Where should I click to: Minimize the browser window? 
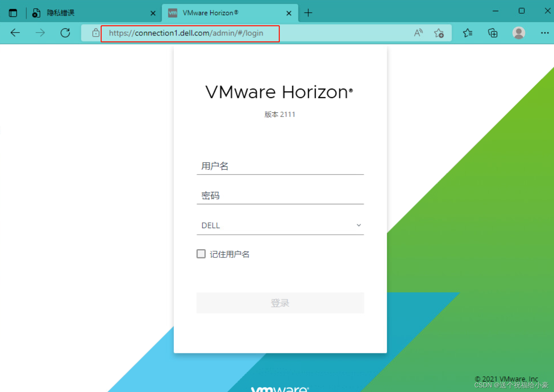pyautogui.click(x=495, y=11)
